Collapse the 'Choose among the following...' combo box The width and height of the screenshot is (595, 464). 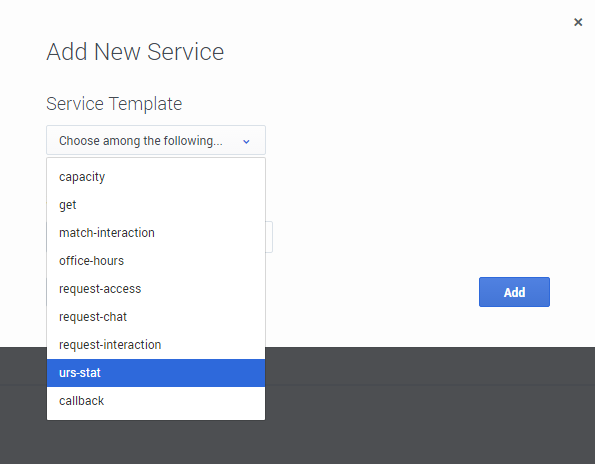click(x=156, y=140)
